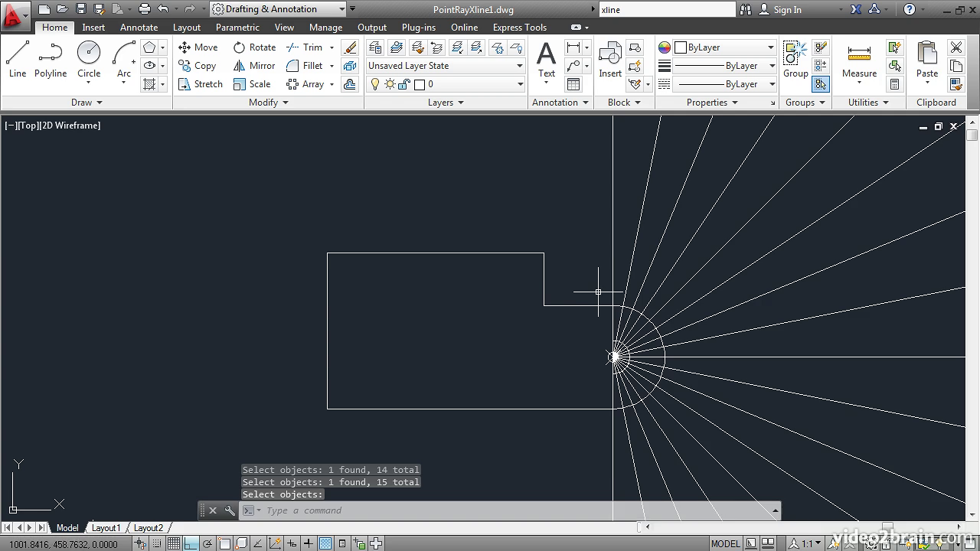The width and height of the screenshot is (980, 551).
Task: Open the Annotate ribbon tab
Action: tap(139, 27)
